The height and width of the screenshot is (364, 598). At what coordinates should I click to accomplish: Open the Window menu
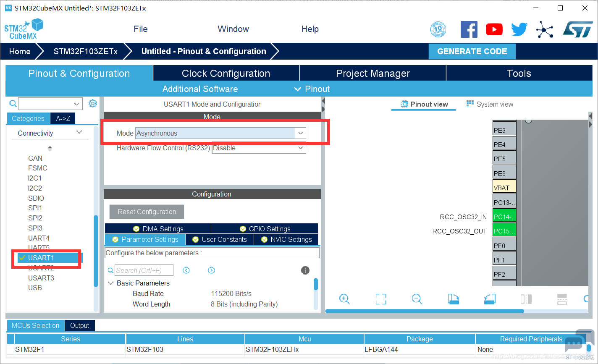point(233,29)
